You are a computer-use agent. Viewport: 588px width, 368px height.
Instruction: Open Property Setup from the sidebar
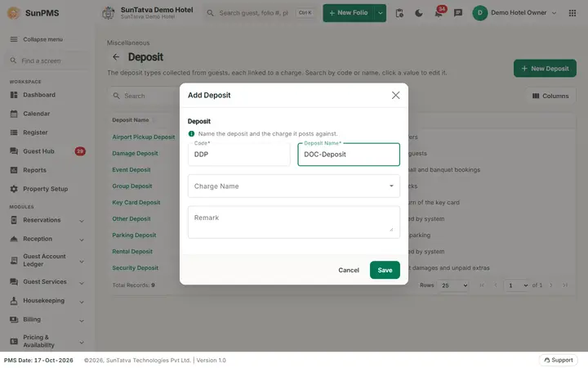tap(46, 189)
